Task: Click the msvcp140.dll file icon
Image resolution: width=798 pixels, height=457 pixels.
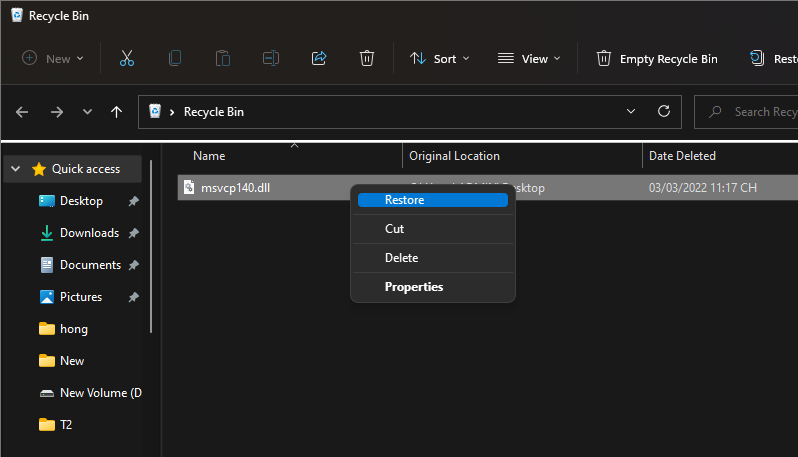Action: click(189, 187)
